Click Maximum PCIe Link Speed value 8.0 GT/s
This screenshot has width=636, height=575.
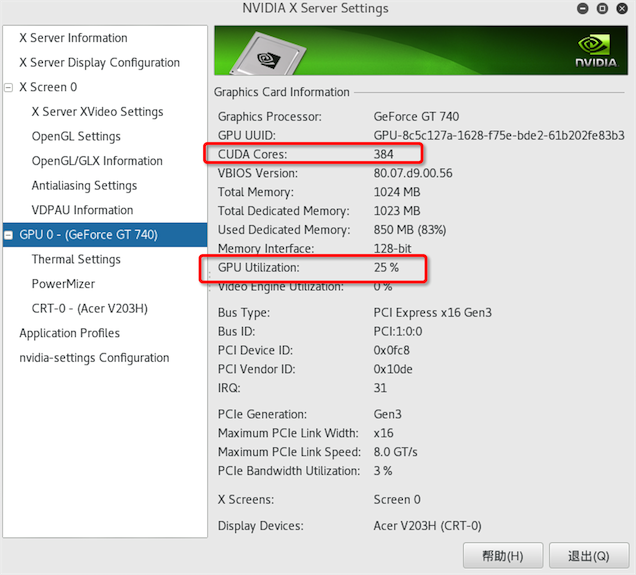395,452
